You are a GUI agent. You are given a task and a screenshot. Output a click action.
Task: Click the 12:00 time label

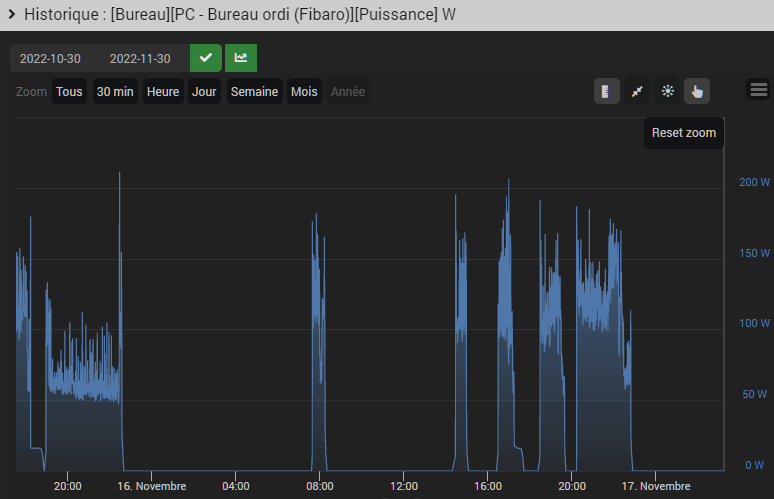click(404, 486)
